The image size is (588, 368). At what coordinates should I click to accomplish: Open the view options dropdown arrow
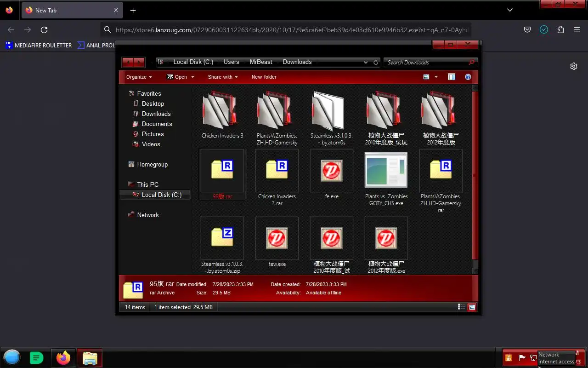pos(436,77)
